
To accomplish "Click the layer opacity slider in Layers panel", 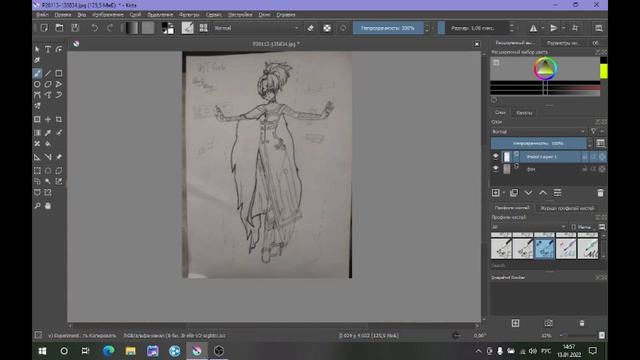I will [538, 143].
